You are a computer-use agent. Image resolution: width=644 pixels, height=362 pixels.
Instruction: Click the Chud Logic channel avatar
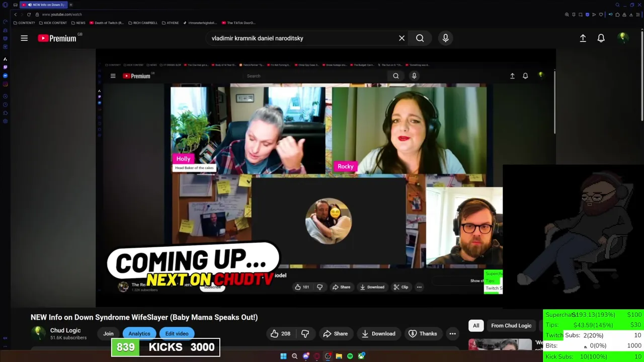coord(38,333)
